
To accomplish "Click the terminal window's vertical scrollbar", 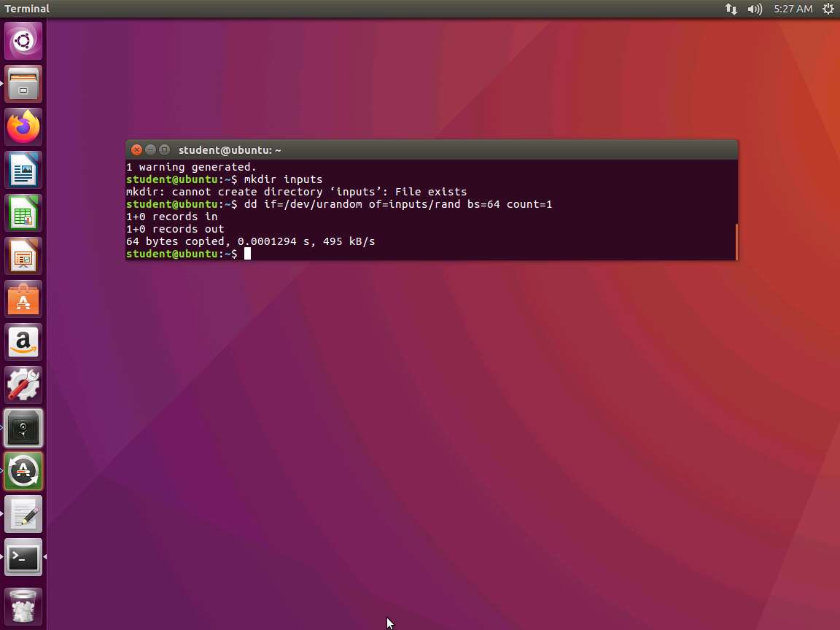I will [736, 241].
